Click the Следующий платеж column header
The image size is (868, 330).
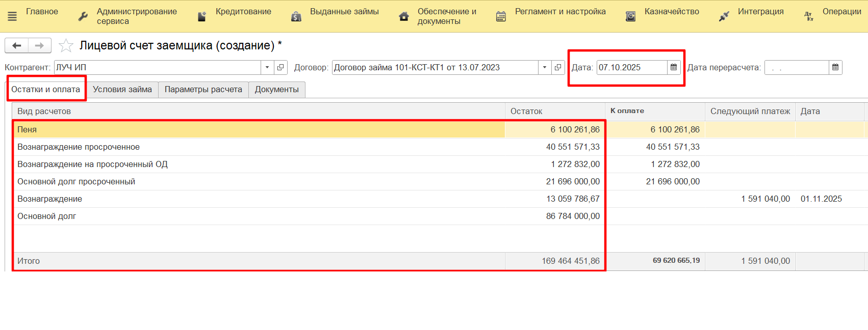750,111
